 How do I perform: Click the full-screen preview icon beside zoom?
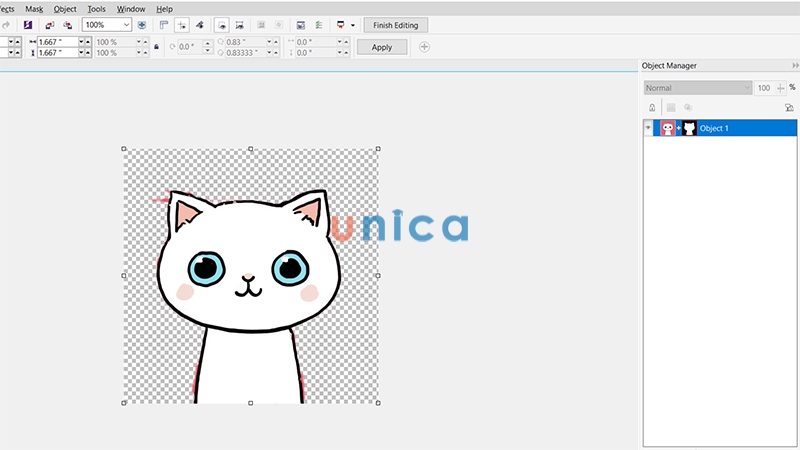(x=141, y=25)
